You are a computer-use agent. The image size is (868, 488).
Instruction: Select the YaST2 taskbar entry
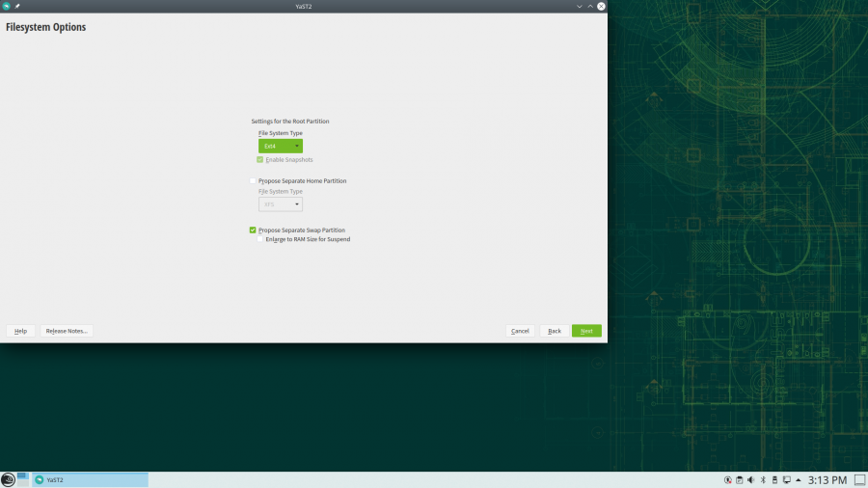(x=90, y=479)
